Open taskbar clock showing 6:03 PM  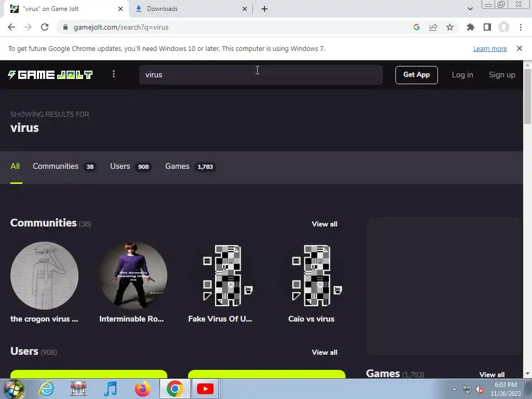pos(505,389)
